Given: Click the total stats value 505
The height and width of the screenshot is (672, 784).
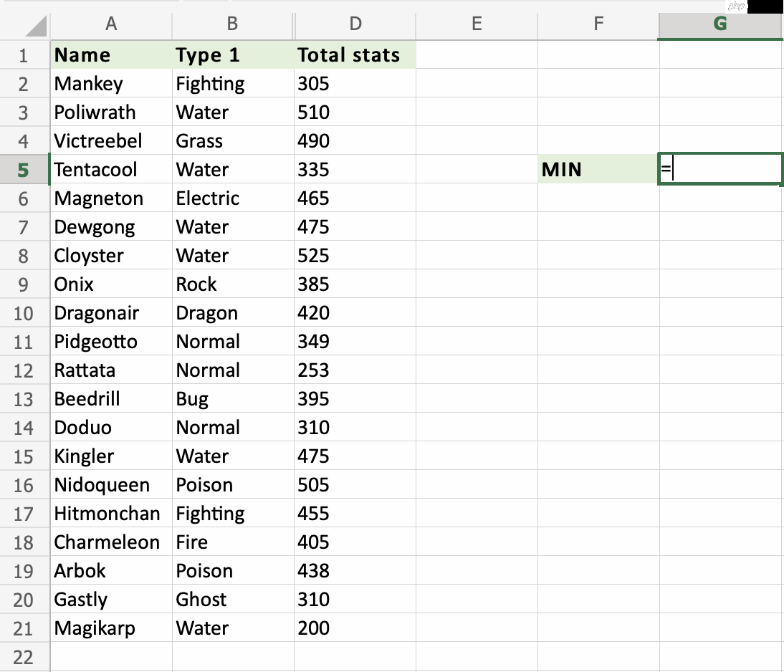Looking at the screenshot, I should [x=355, y=484].
